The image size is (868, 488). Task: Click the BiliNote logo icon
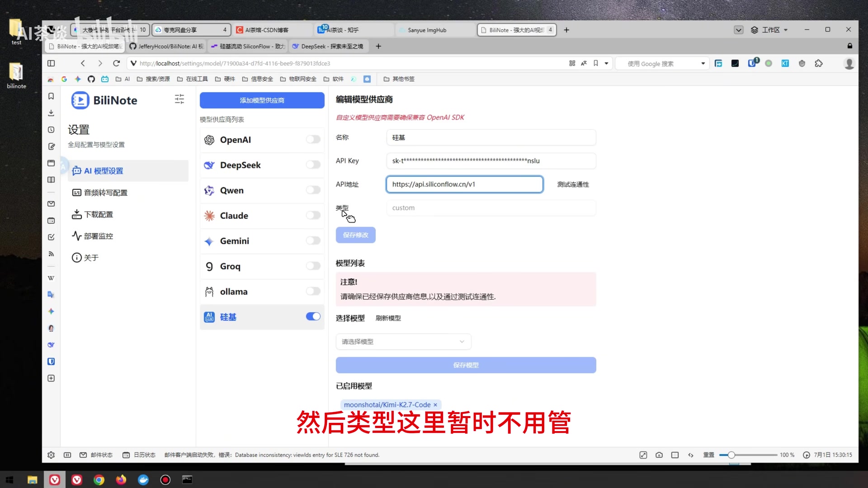pyautogui.click(x=80, y=100)
